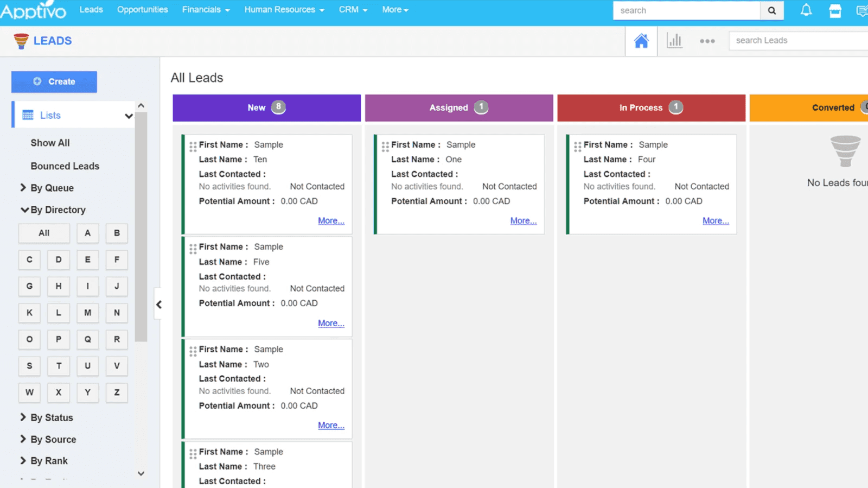Filter directory by letter S
The image size is (868, 488).
pos(29,366)
